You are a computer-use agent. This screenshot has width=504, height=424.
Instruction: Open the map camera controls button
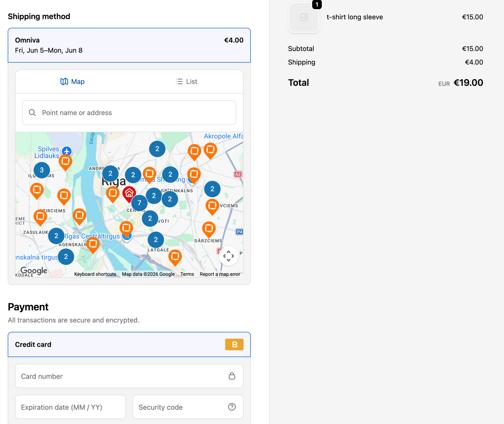(228, 256)
